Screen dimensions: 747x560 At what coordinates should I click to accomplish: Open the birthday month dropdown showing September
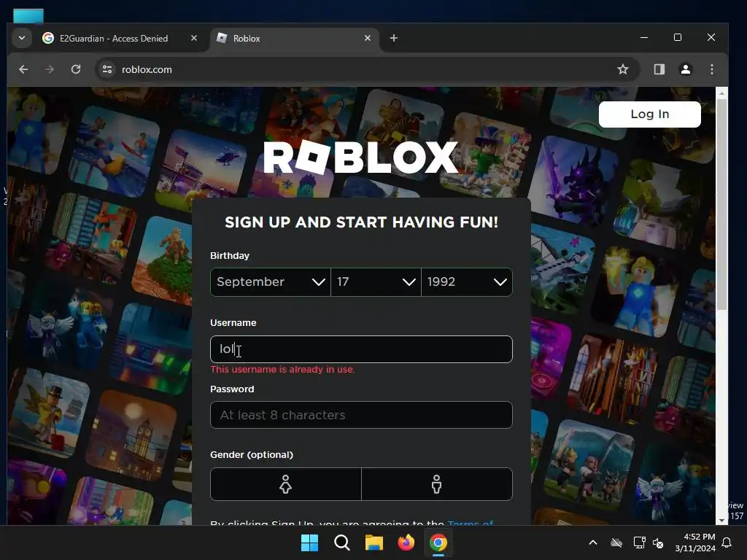(271, 282)
